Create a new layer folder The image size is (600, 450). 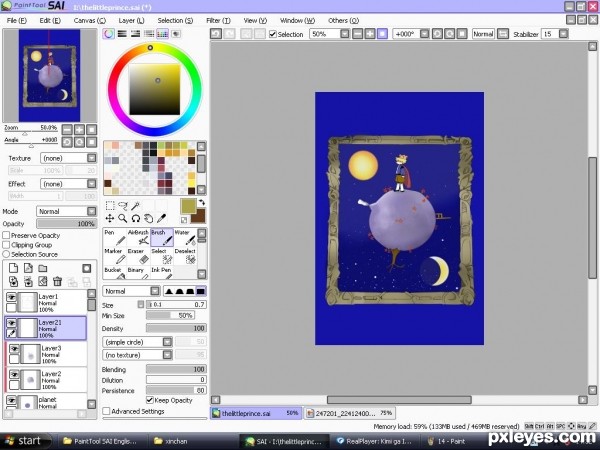point(43,268)
